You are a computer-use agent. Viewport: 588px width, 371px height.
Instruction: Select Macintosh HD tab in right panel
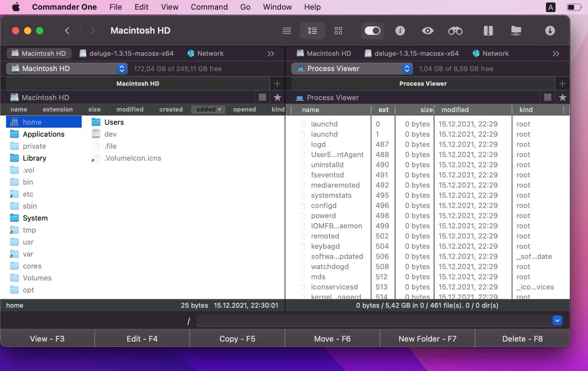324,53
